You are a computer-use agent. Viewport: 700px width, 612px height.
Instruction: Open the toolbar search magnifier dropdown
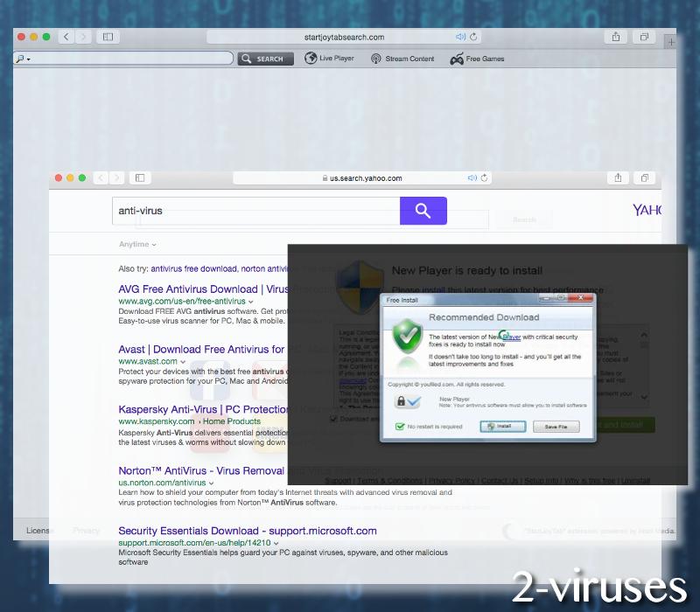[x=23, y=59]
